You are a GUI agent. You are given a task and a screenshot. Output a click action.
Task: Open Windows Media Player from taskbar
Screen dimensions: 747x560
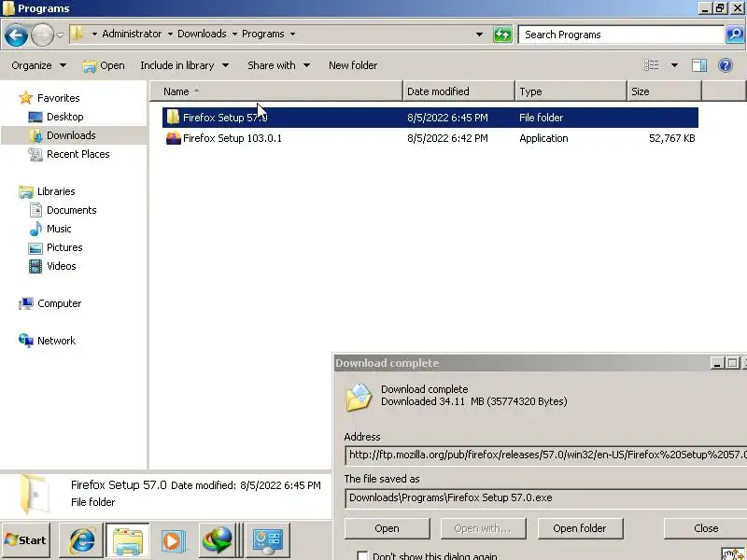173,540
